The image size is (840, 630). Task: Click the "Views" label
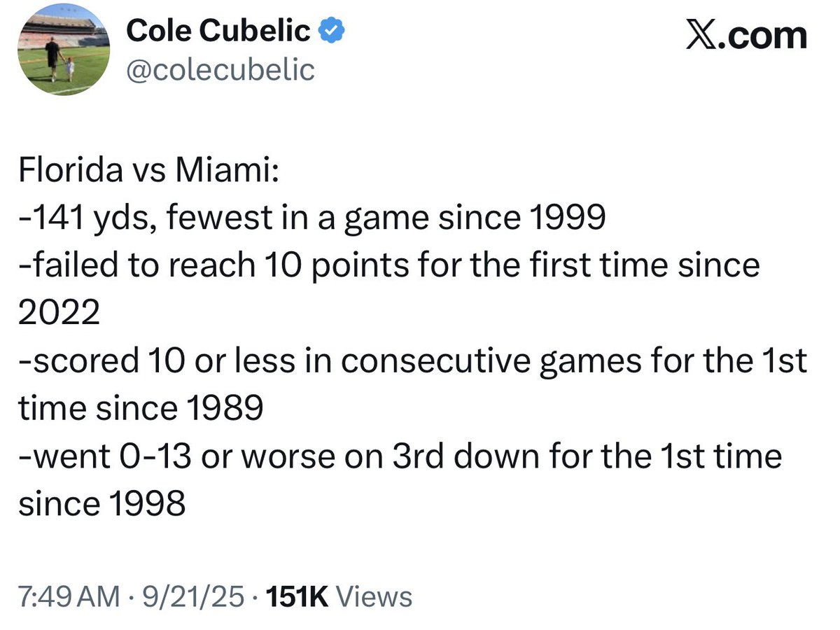[374, 597]
